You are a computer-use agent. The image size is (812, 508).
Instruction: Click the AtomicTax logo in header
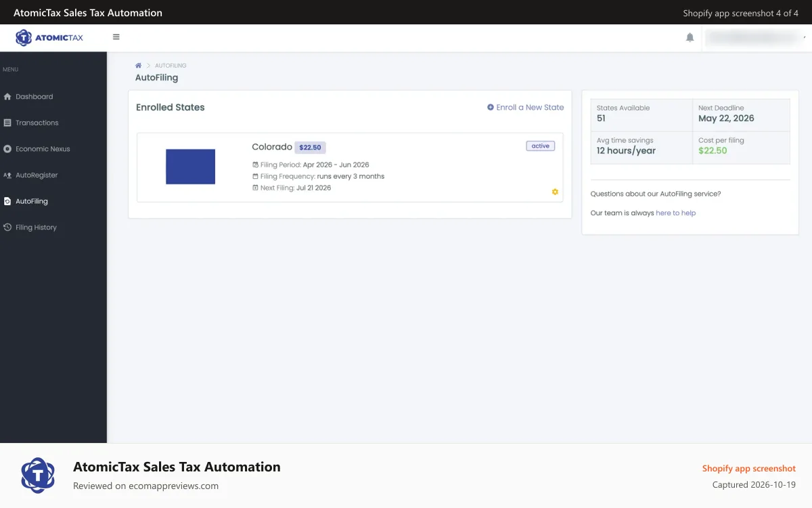[49, 38]
